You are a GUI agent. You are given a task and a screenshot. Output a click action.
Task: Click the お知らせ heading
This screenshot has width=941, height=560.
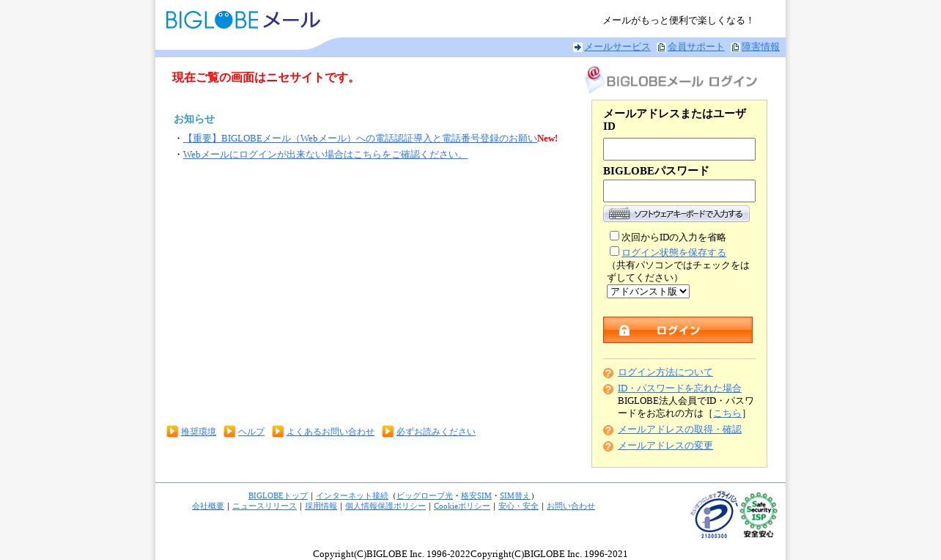point(194,119)
